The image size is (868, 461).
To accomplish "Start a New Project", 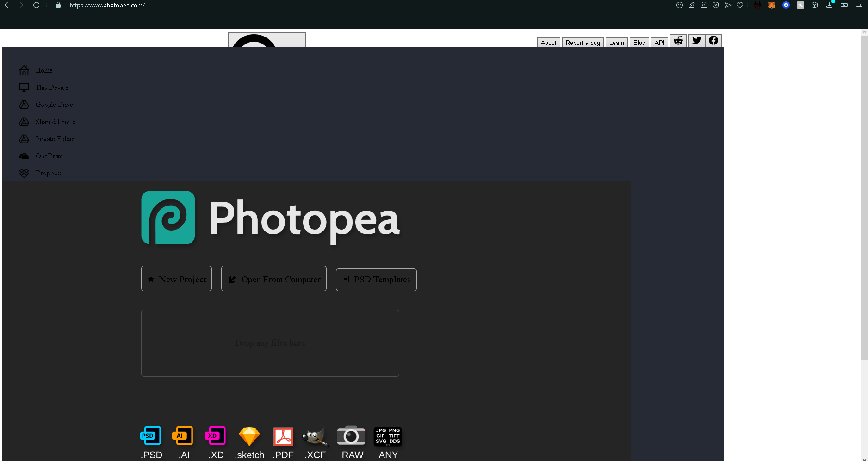I will point(176,278).
